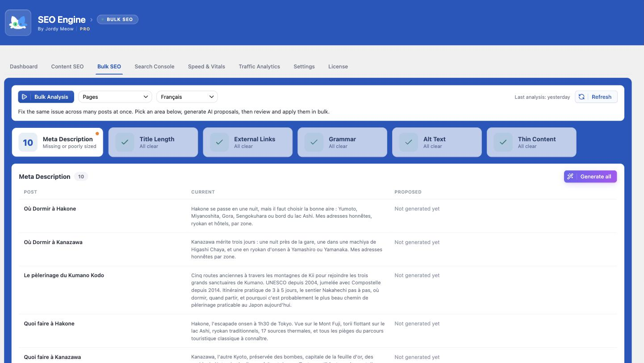The height and width of the screenshot is (363, 644).
Task: Click "Not generated yet" for Où Dormir à Hakone
Action: tap(417, 209)
